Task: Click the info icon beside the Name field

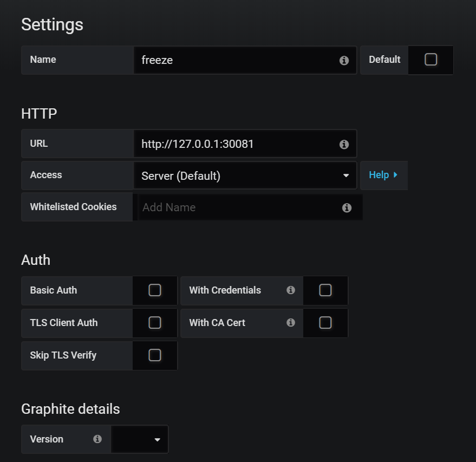Action: point(344,60)
